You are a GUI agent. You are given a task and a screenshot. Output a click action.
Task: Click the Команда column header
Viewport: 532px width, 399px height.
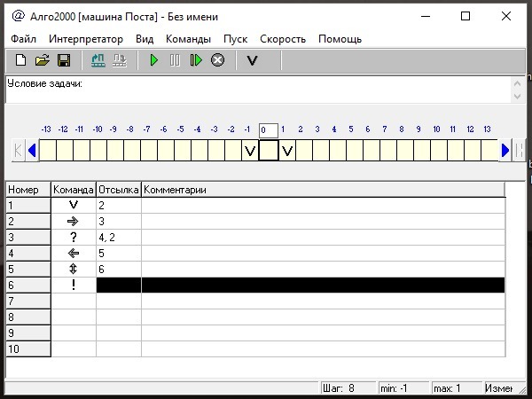click(x=74, y=190)
